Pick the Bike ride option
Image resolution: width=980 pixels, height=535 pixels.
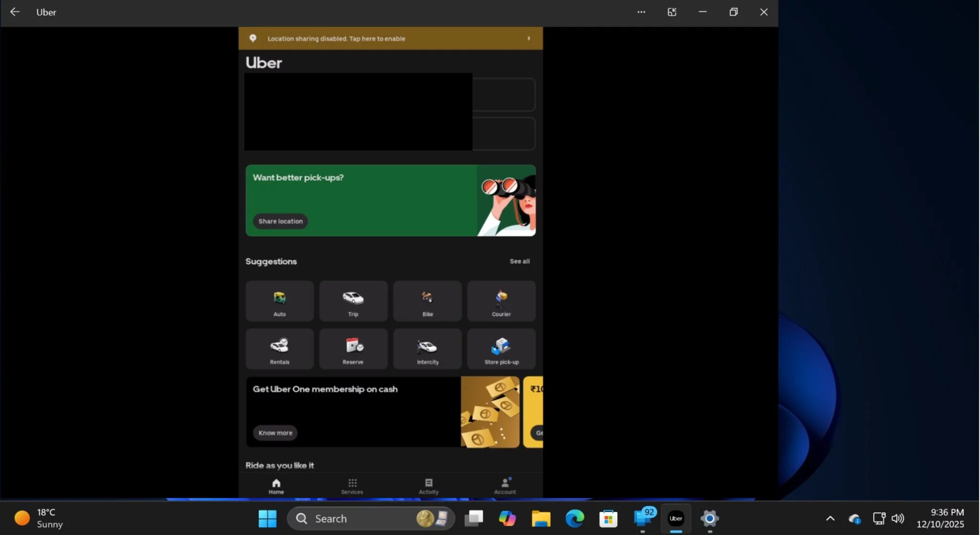point(427,301)
